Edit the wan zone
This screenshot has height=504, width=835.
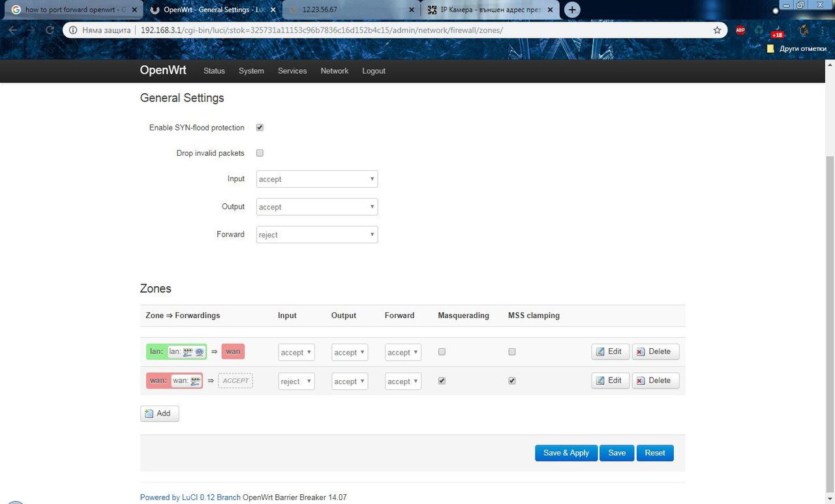coord(610,381)
